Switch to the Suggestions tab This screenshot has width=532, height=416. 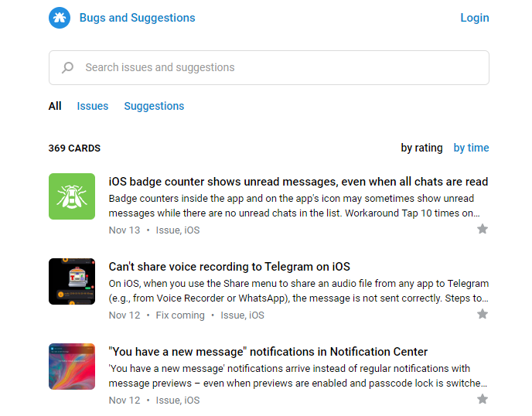pos(154,106)
